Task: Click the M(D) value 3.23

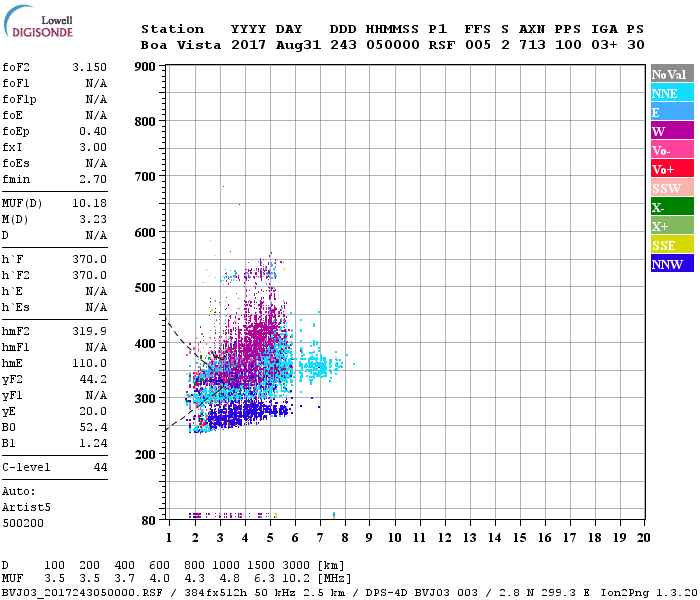Action: pos(93,219)
